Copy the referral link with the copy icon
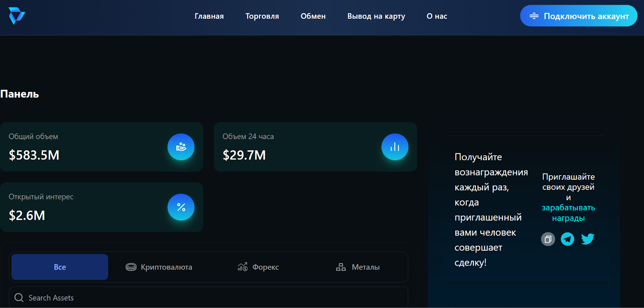The height and width of the screenshot is (308, 644). pos(548,239)
